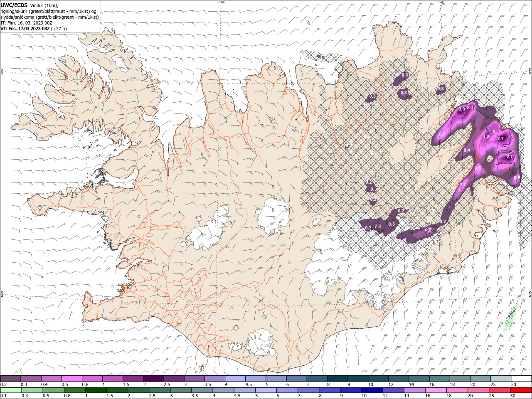This screenshot has height=399, width=532.
Task: Click the gray-green 2.5–3 rain legend swatch
Action: pyautogui.click(x=159, y=390)
